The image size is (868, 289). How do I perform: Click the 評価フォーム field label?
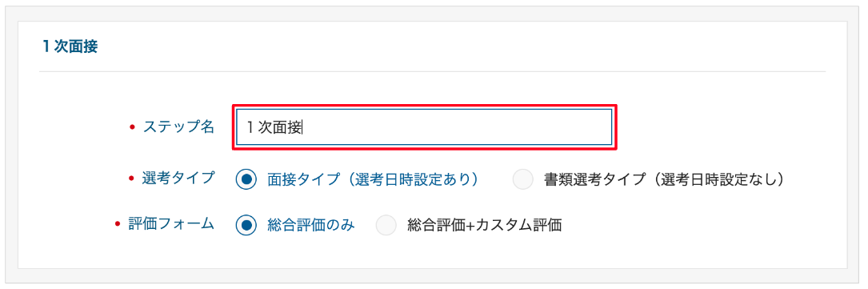(171, 224)
